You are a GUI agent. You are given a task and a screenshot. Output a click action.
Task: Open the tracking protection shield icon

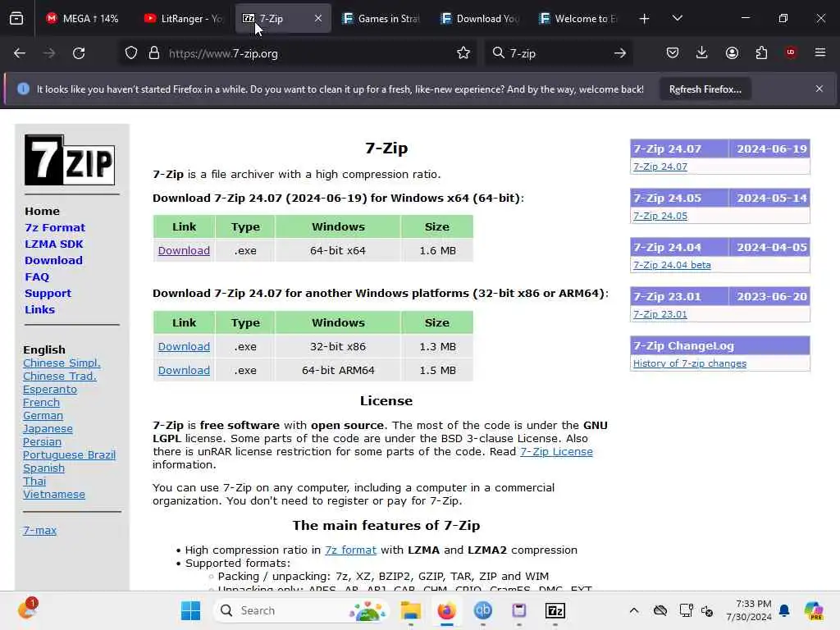coord(131,53)
